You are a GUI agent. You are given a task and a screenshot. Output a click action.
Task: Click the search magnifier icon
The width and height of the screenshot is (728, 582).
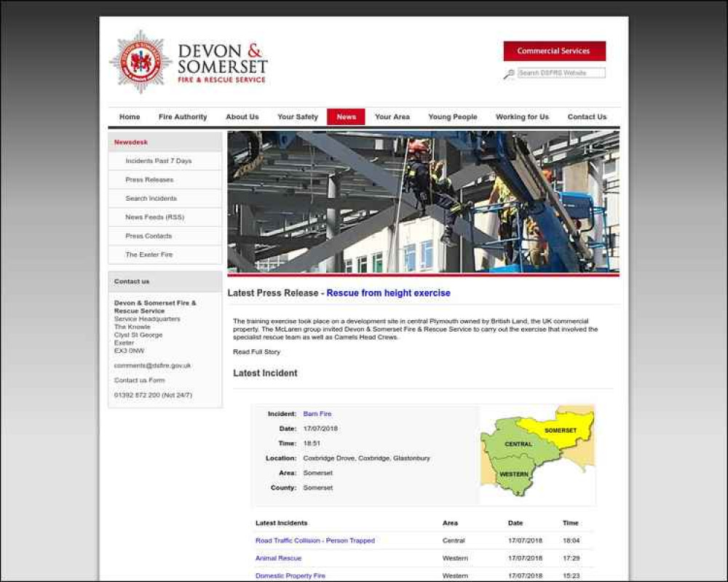click(509, 73)
